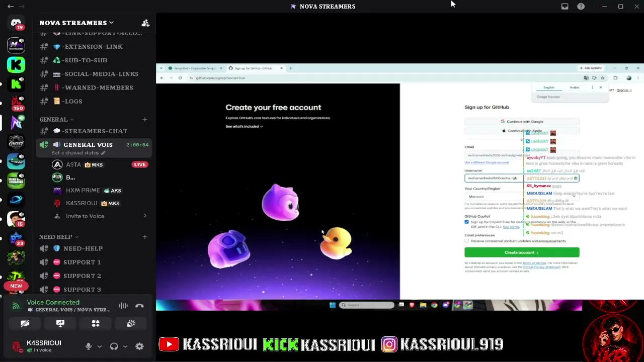Open the YouTube KASSRIOUI logo

pyautogui.click(x=169, y=344)
